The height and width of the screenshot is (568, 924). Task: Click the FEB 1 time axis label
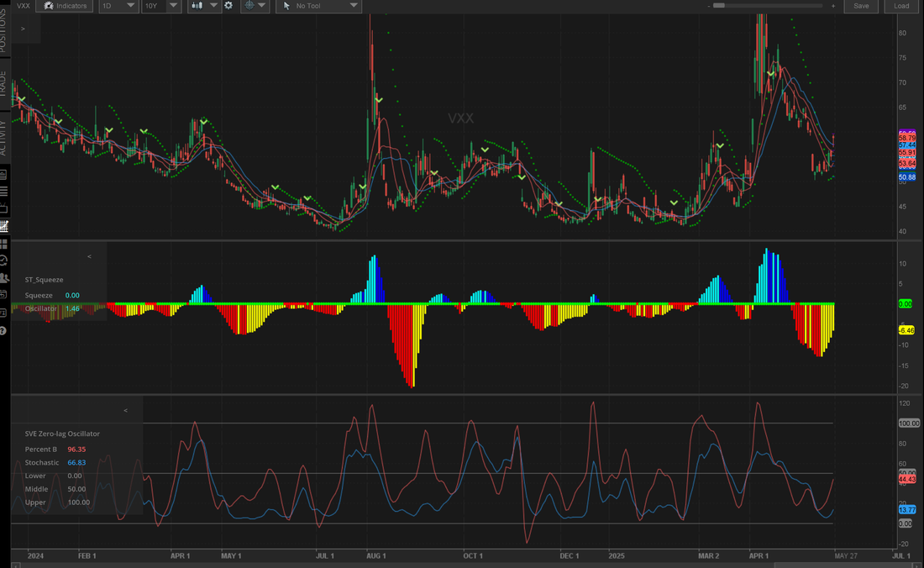tap(87, 556)
